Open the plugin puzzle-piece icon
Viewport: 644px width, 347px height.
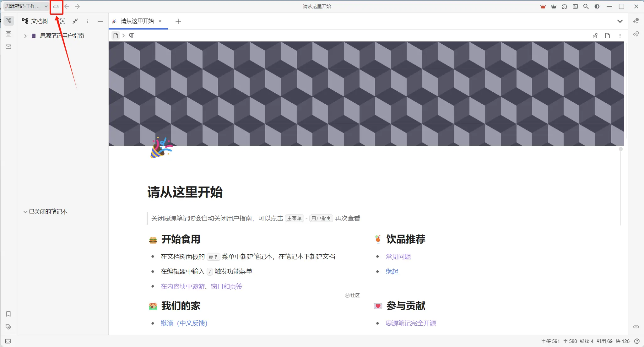565,6
